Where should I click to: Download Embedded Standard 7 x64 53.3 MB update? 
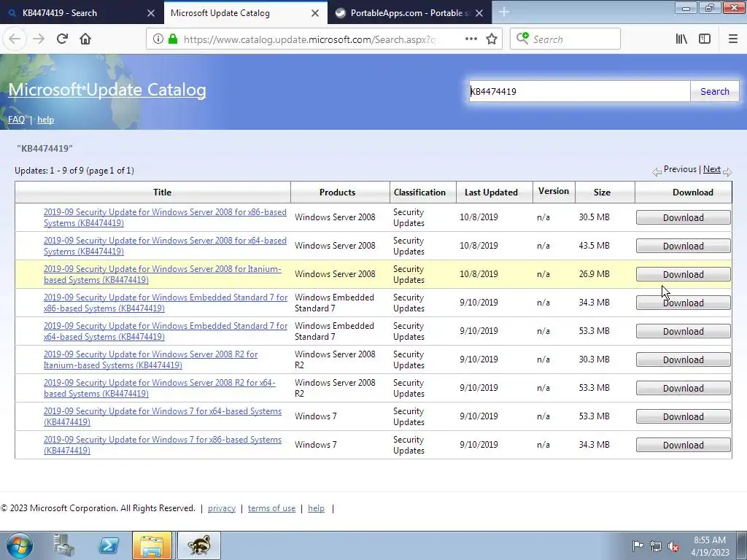pyautogui.click(x=683, y=332)
